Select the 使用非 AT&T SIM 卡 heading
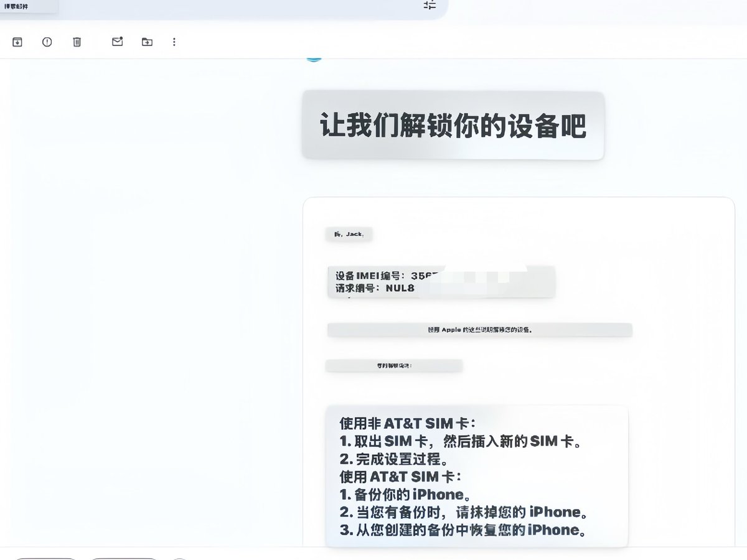This screenshot has height=560, width=747. pyautogui.click(x=408, y=424)
